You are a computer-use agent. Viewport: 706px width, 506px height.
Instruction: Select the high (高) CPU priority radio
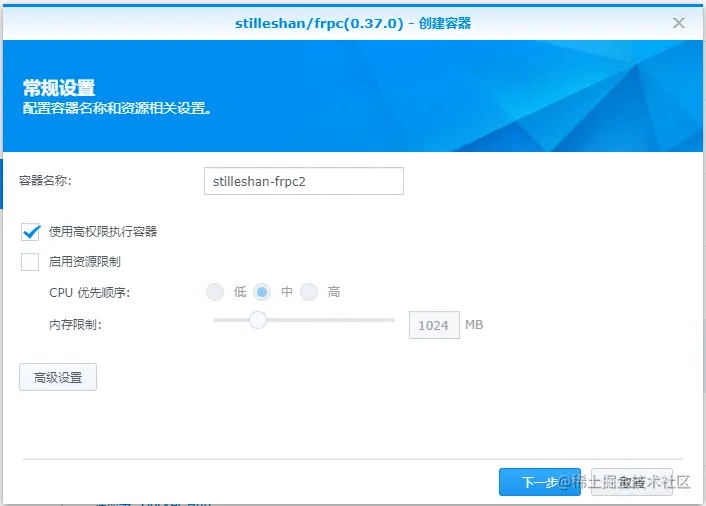click(x=309, y=292)
